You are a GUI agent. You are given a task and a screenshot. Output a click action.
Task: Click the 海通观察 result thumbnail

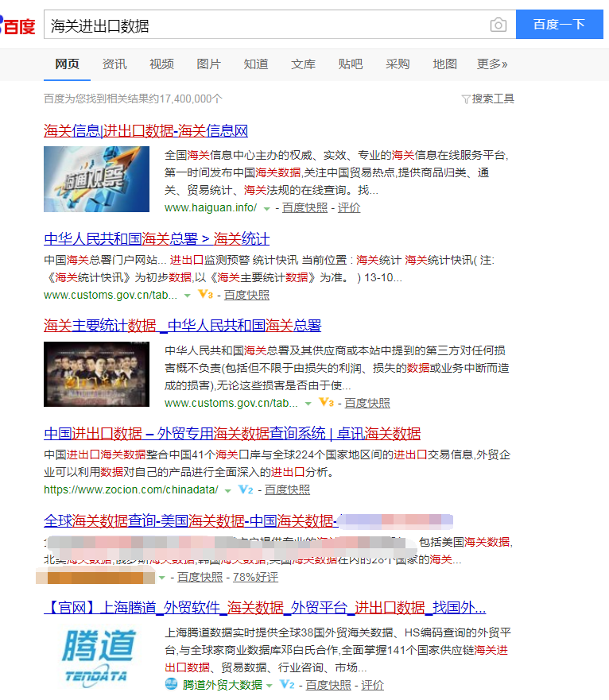(x=96, y=179)
